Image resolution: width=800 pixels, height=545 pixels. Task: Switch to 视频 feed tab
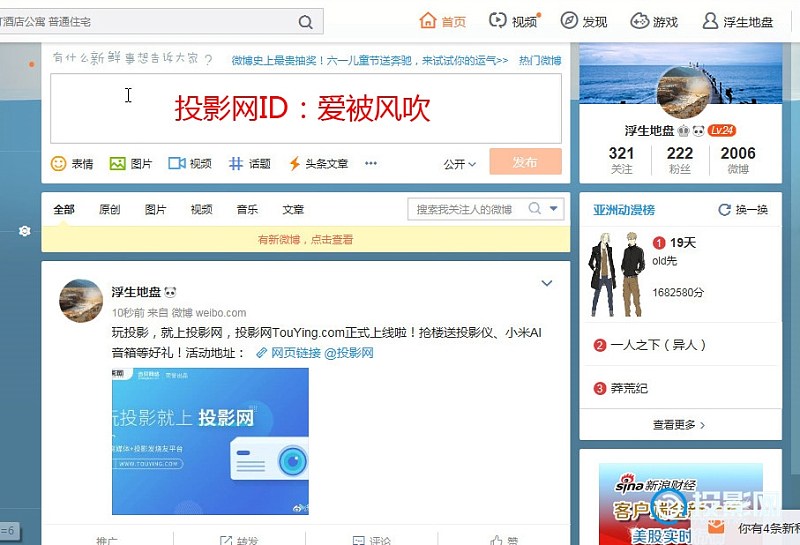[x=202, y=209]
